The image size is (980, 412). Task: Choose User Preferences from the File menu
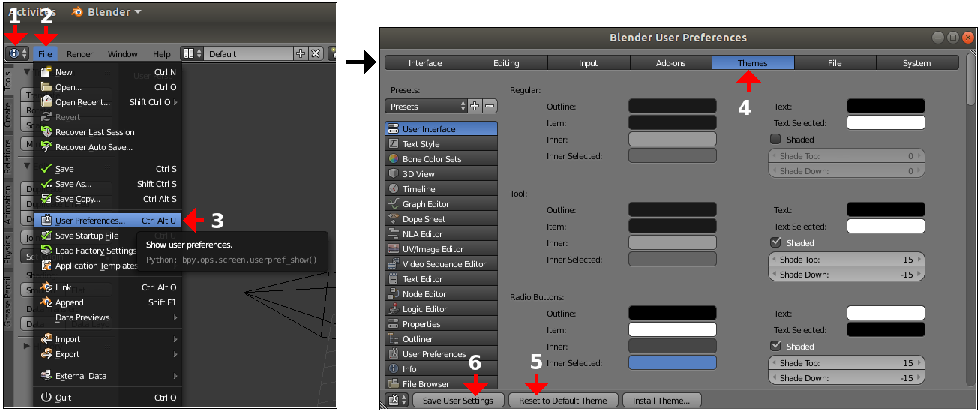point(107,221)
